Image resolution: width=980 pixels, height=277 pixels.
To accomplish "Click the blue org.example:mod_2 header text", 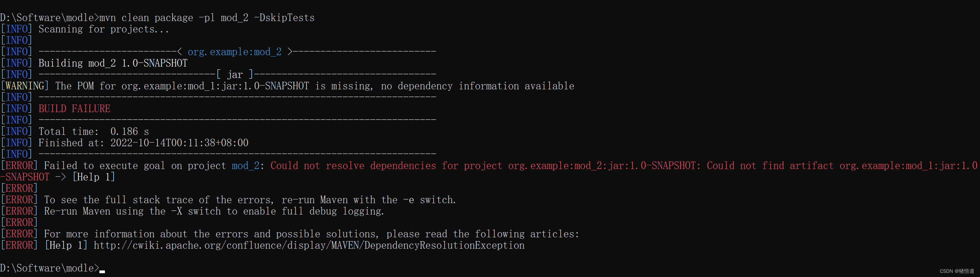I will click(x=234, y=52).
